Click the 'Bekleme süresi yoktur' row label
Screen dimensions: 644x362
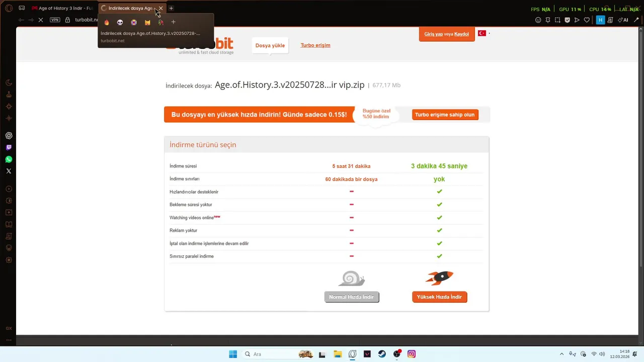[x=191, y=205]
